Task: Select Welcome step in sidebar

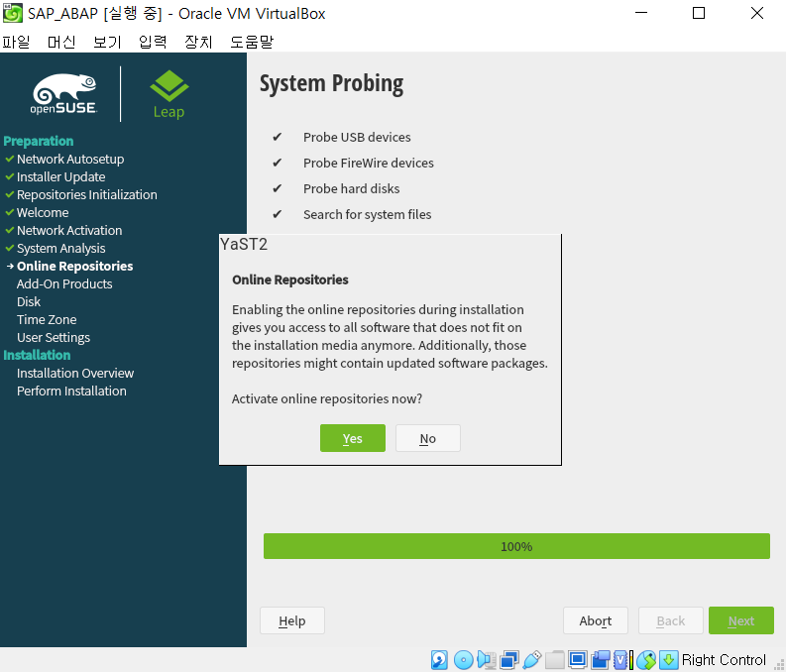Action: click(43, 212)
